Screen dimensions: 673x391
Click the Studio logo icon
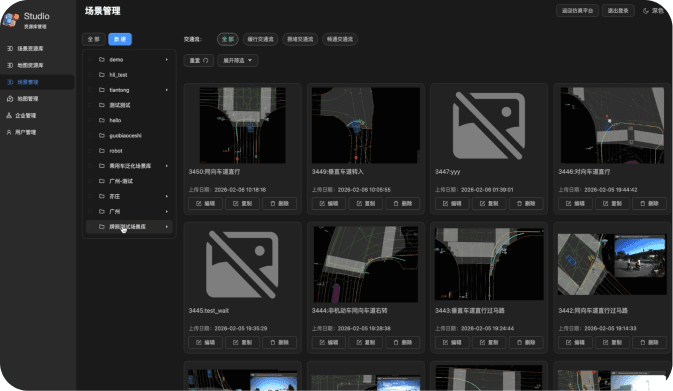(x=10, y=20)
